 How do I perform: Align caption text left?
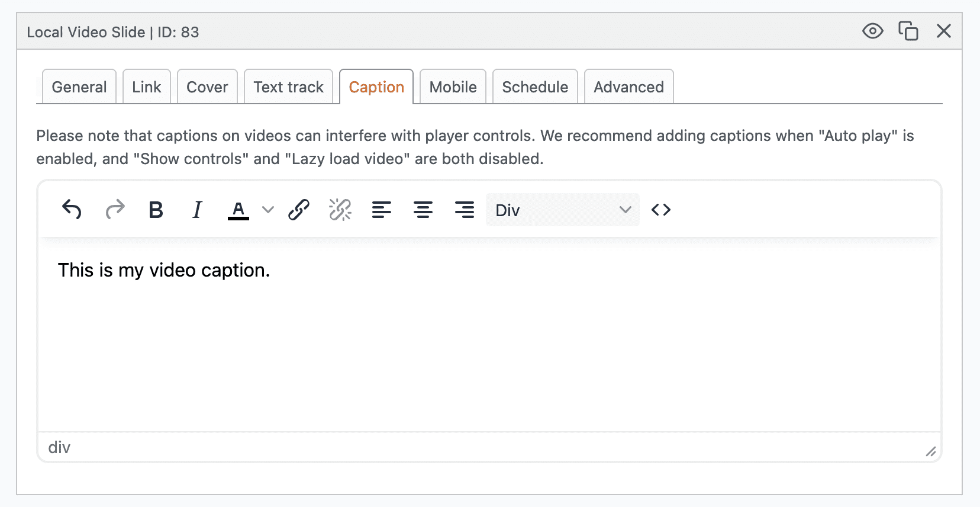(382, 210)
